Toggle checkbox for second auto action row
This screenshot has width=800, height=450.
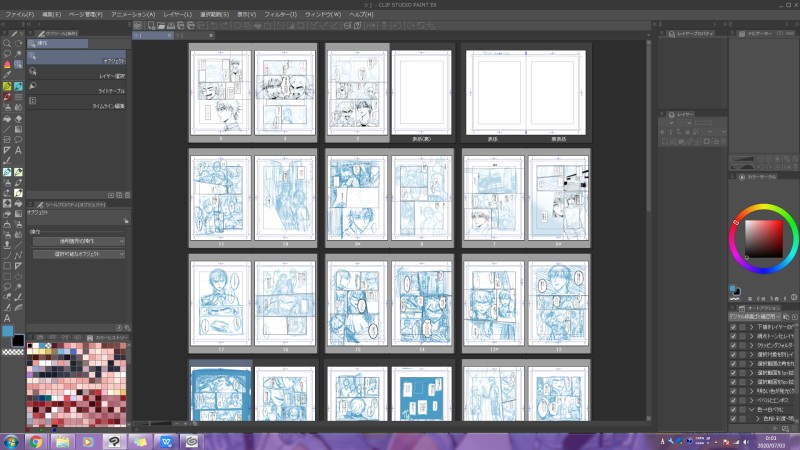click(x=733, y=336)
